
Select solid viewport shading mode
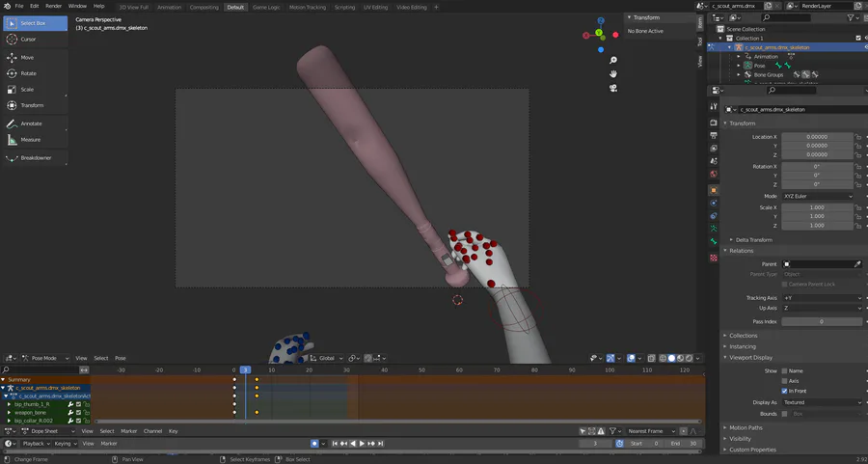[x=671, y=358]
